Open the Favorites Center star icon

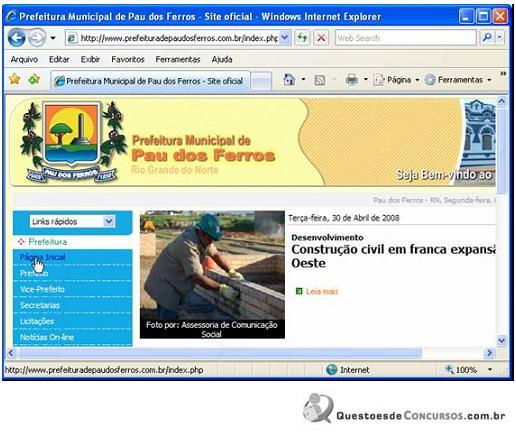[x=15, y=79]
